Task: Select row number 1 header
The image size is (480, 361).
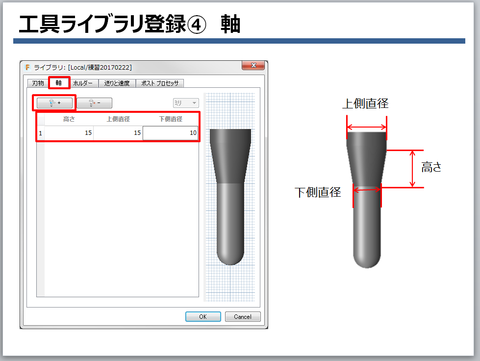Action: (x=40, y=133)
